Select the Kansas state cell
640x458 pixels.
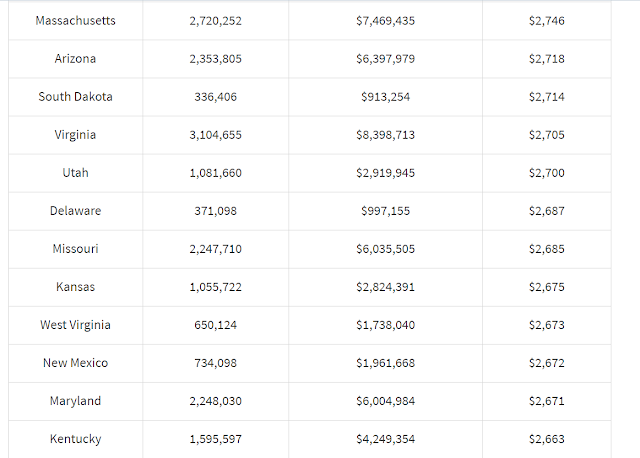[75, 287]
